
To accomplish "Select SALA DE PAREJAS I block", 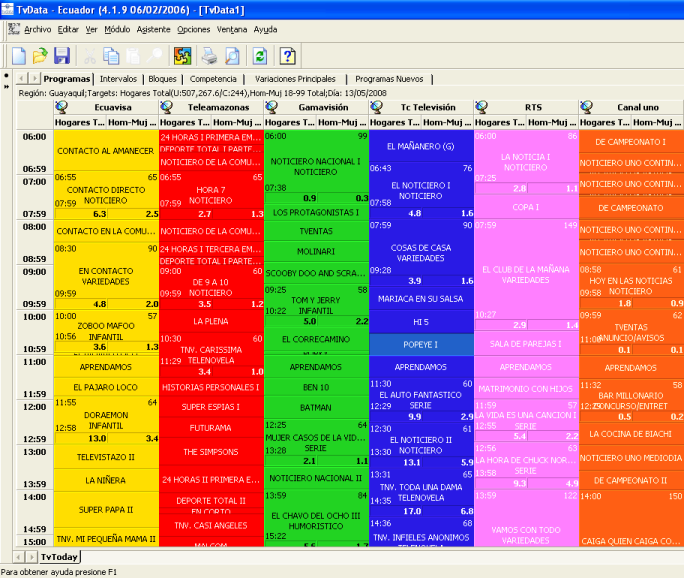I will (526, 344).
